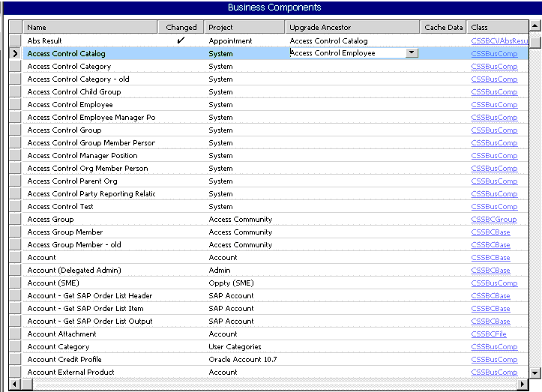Click the Cache Data column header
The image size is (542, 392).
tap(443, 27)
